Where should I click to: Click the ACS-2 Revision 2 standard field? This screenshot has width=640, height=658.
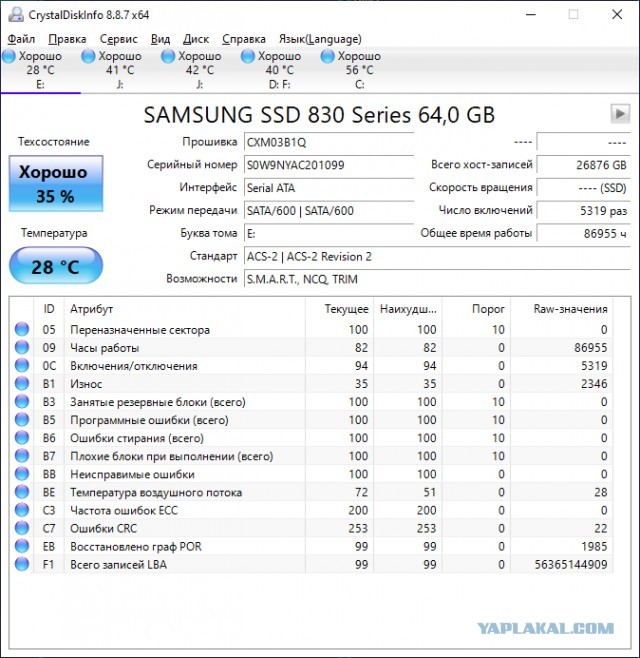pos(437,256)
